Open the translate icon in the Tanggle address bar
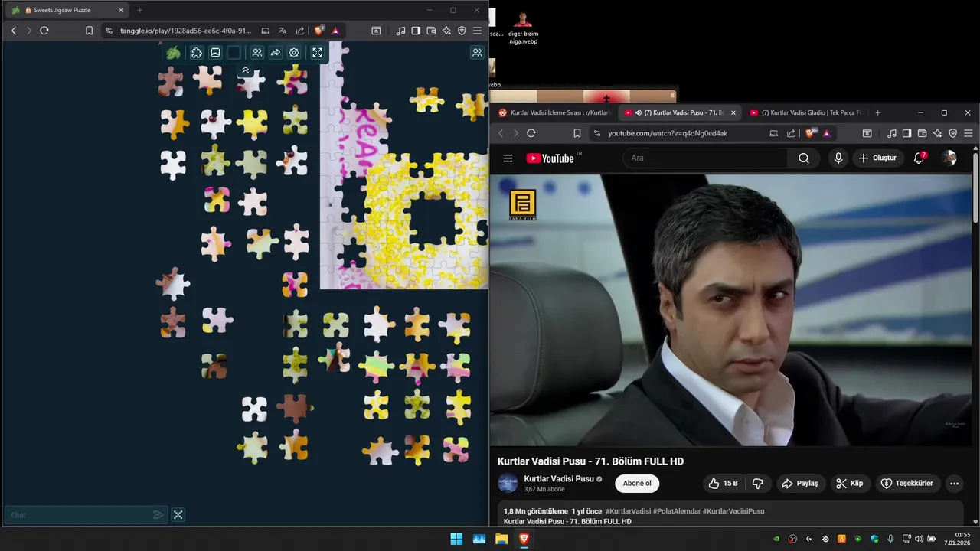The image size is (980, 551). pyautogui.click(x=283, y=31)
